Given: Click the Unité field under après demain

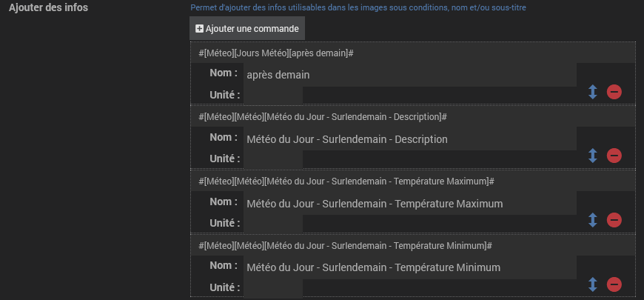Looking at the screenshot, I should (273, 95).
